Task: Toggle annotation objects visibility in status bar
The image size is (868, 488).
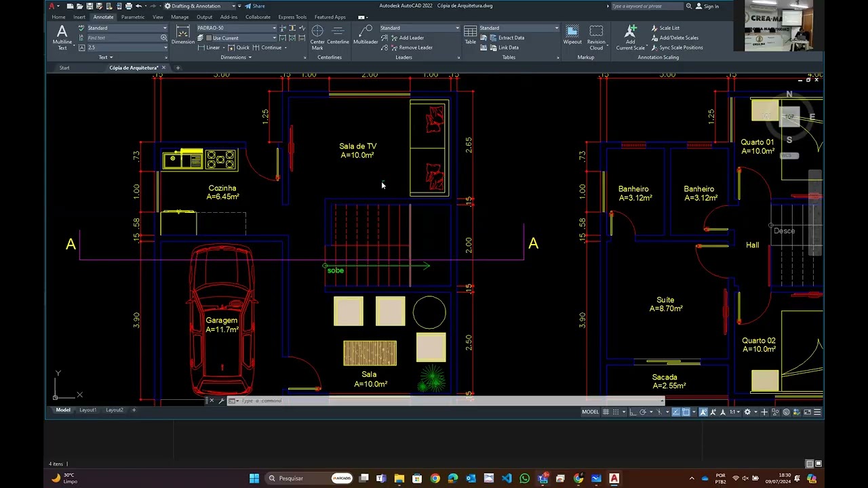Action: [704, 412]
